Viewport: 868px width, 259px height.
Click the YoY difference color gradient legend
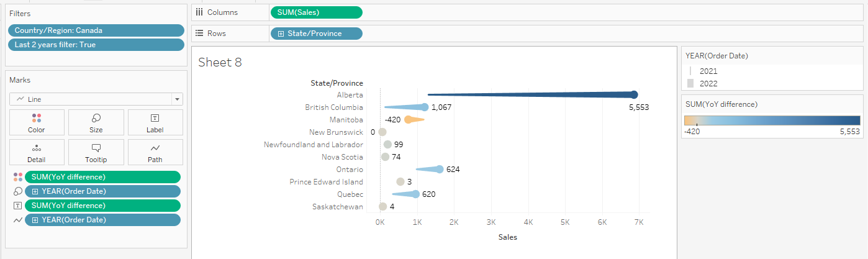tap(772, 120)
